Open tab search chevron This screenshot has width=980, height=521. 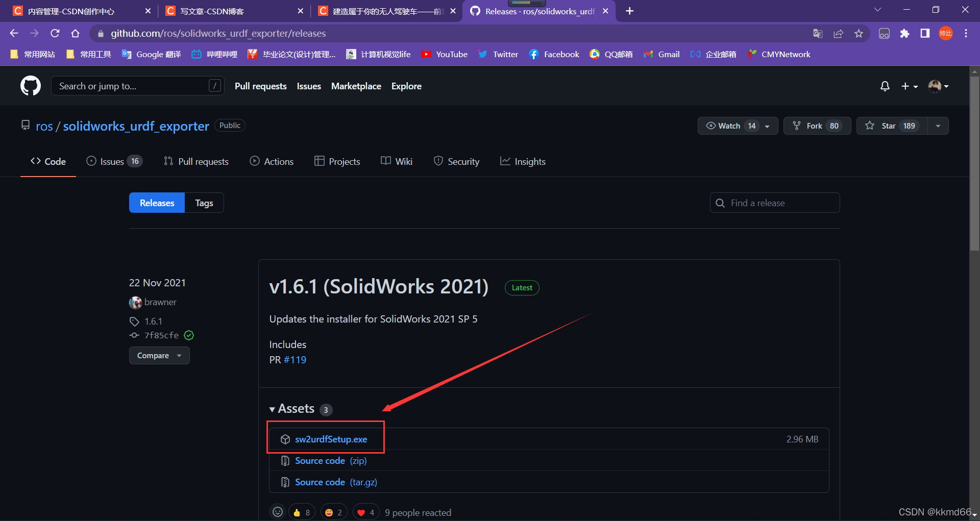point(877,10)
